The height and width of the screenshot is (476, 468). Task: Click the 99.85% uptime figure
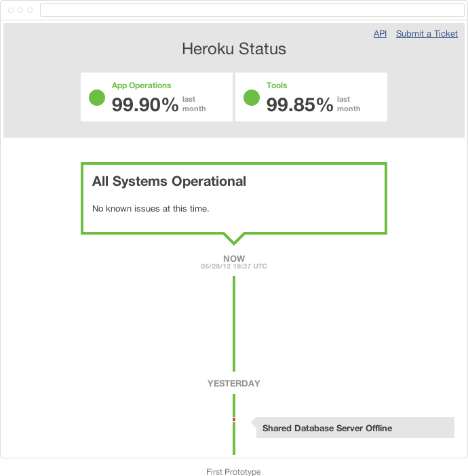(300, 104)
